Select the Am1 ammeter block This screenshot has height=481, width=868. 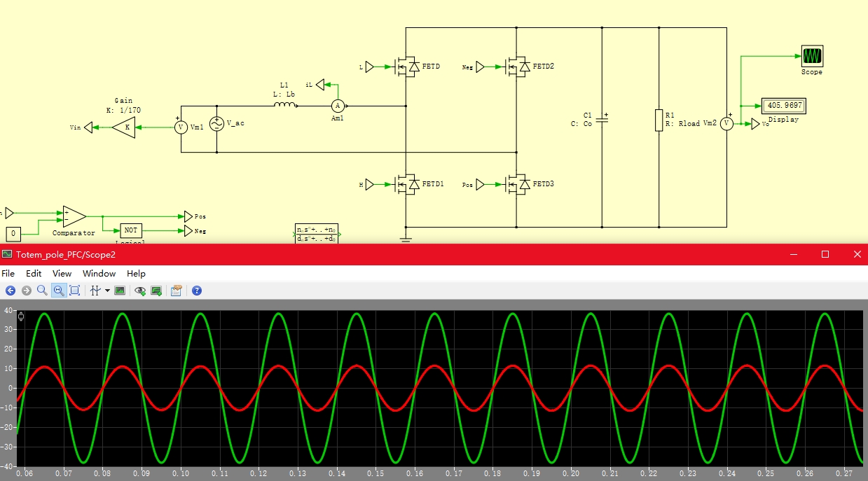tap(338, 106)
